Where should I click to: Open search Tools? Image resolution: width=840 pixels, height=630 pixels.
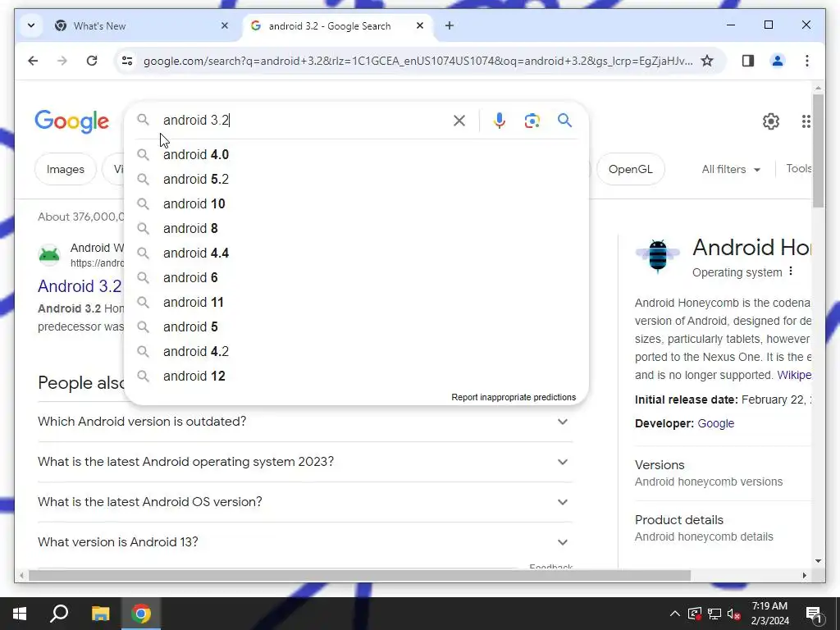[x=798, y=169]
